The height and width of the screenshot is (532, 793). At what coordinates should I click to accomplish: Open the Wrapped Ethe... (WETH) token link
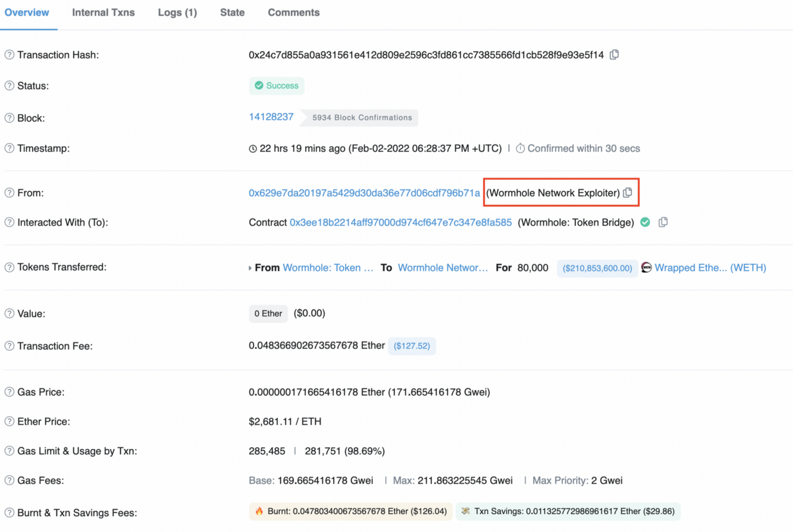tap(710, 268)
